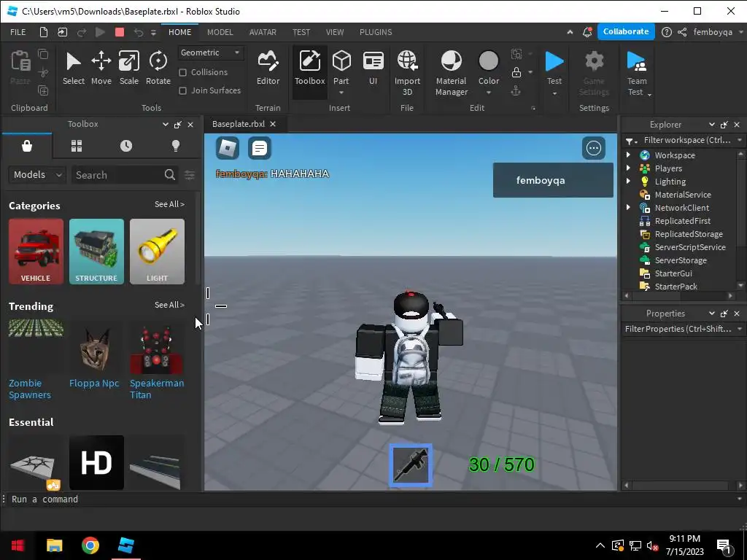Image resolution: width=747 pixels, height=560 pixels.
Task: Switch to Toolbox Inventory grid tab
Action: click(x=77, y=146)
